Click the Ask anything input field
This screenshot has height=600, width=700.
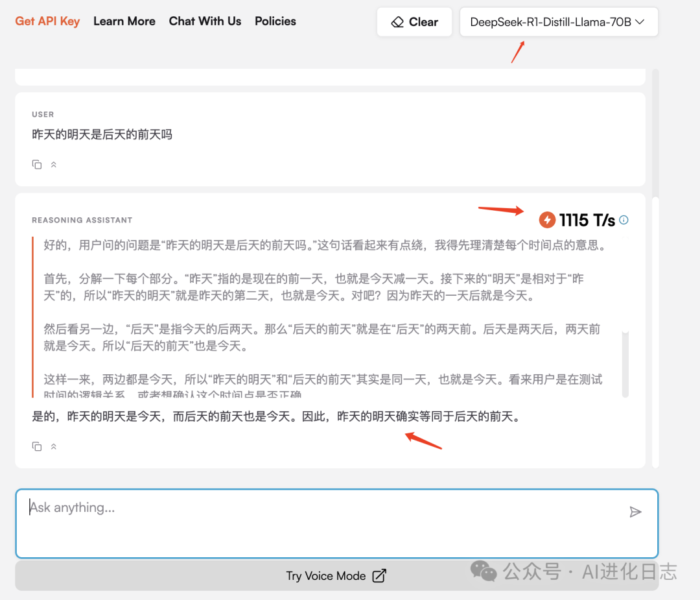[336, 523]
